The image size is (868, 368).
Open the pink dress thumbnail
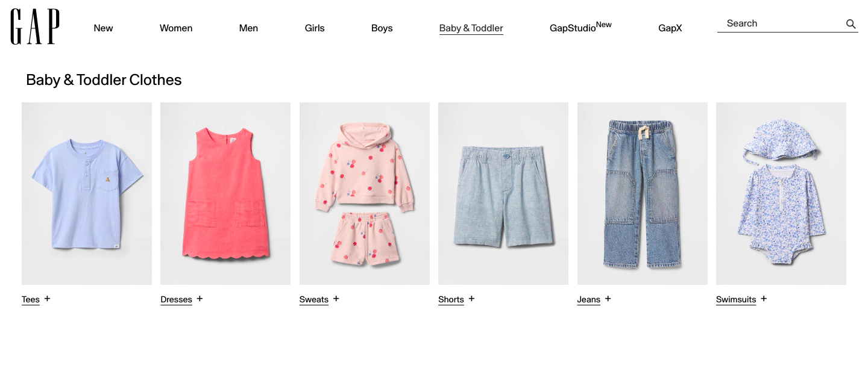pyautogui.click(x=225, y=193)
